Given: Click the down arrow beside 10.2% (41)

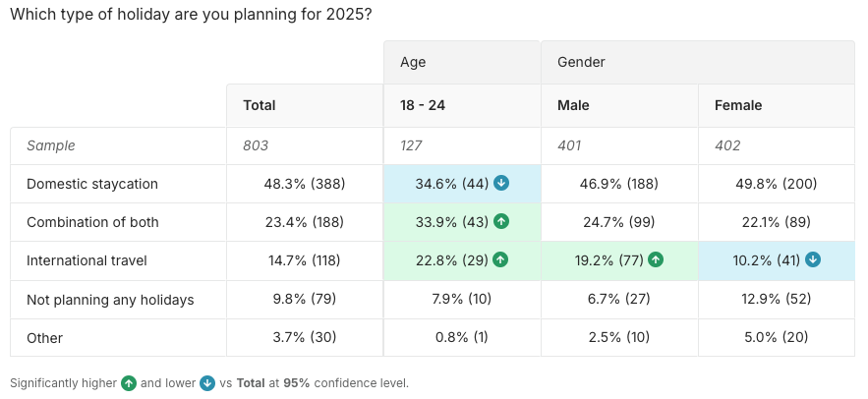Looking at the screenshot, I should [812, 260].
